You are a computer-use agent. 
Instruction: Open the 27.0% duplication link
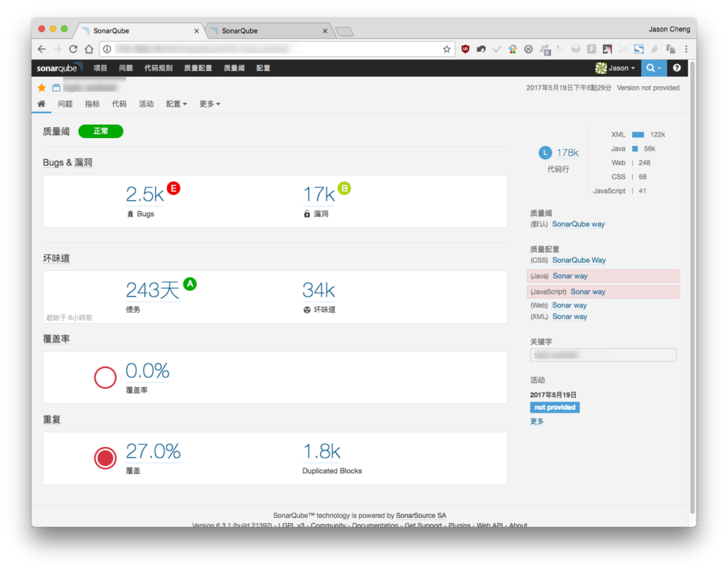[x=154, y=452]
